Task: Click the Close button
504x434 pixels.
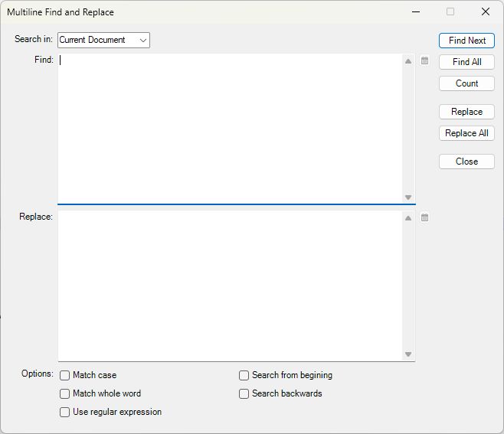Action: 466,162
